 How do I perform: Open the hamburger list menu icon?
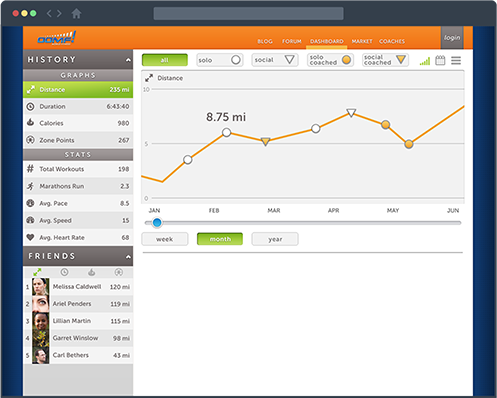456,60
